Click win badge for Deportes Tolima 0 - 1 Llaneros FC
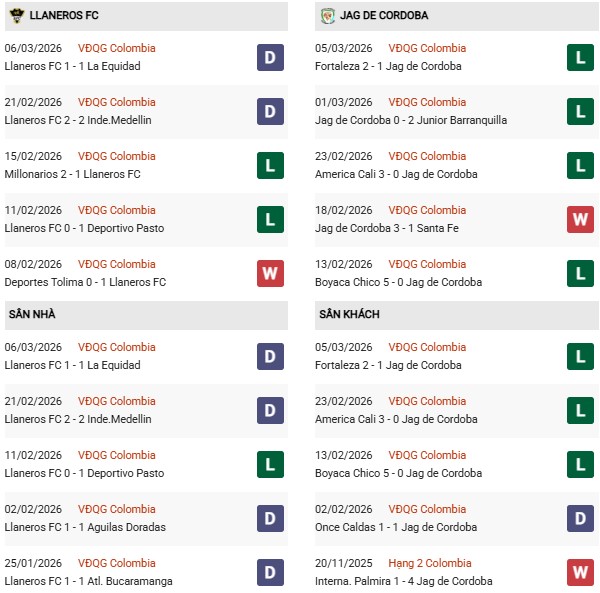This screenshot has height=593, width=600. pyautogui.click(x=270, y=273)
